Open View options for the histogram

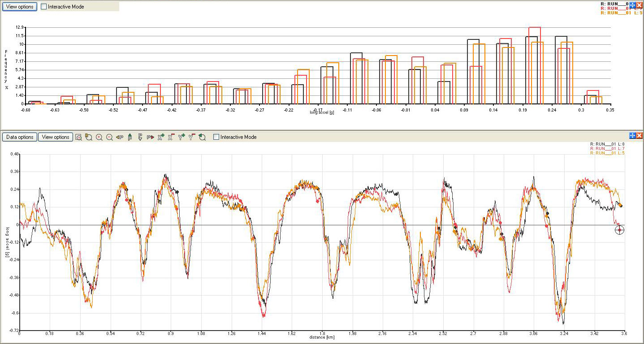coord(19,7)
